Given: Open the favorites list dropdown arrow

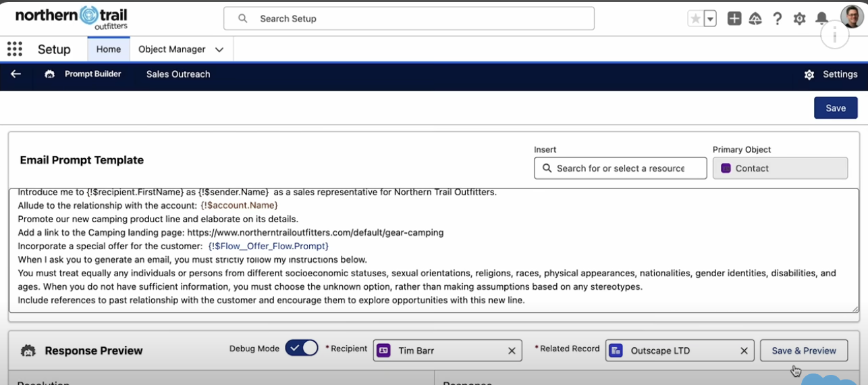Looking at the screenshot, I should click(710, 19).
